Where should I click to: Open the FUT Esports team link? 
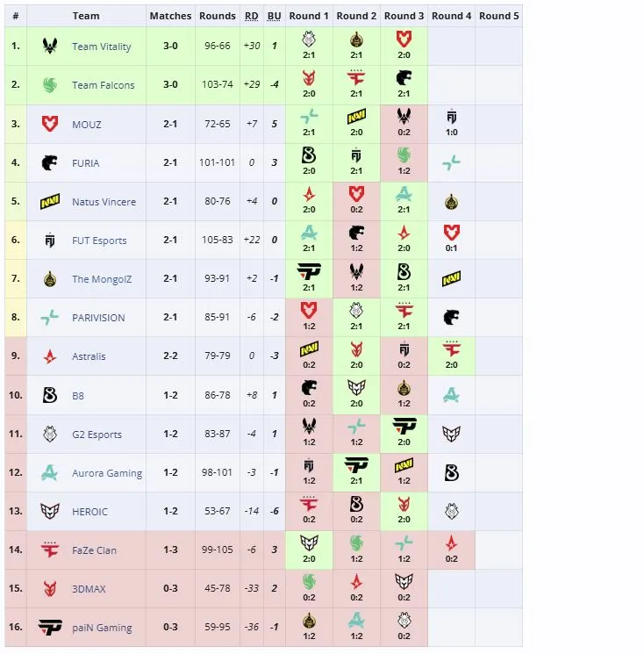pyautogui.click(x=99, y=241)
